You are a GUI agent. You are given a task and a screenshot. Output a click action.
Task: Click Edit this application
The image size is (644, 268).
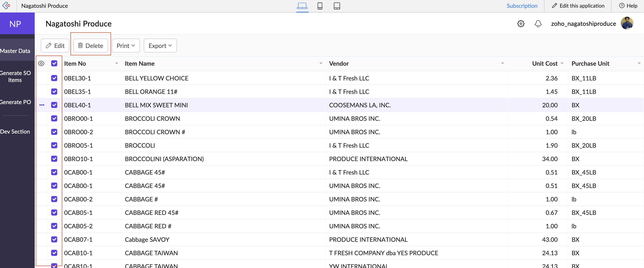point(578,6)
